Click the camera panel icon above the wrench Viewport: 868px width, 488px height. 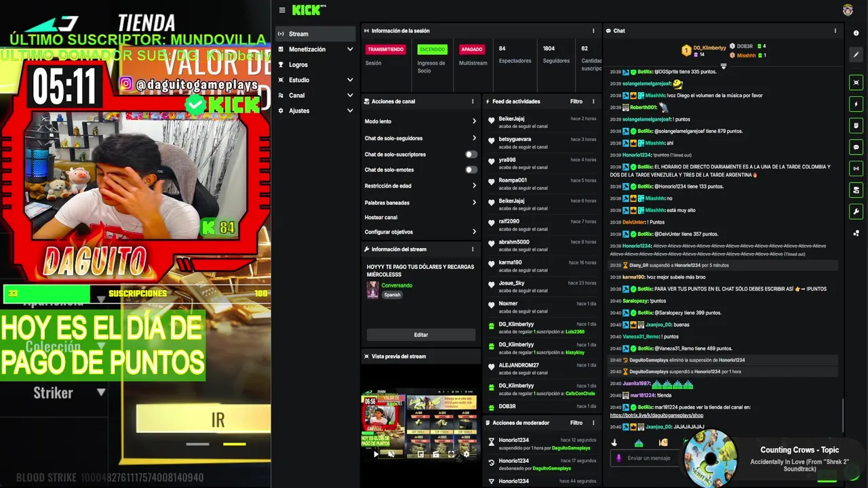(856, 190)
